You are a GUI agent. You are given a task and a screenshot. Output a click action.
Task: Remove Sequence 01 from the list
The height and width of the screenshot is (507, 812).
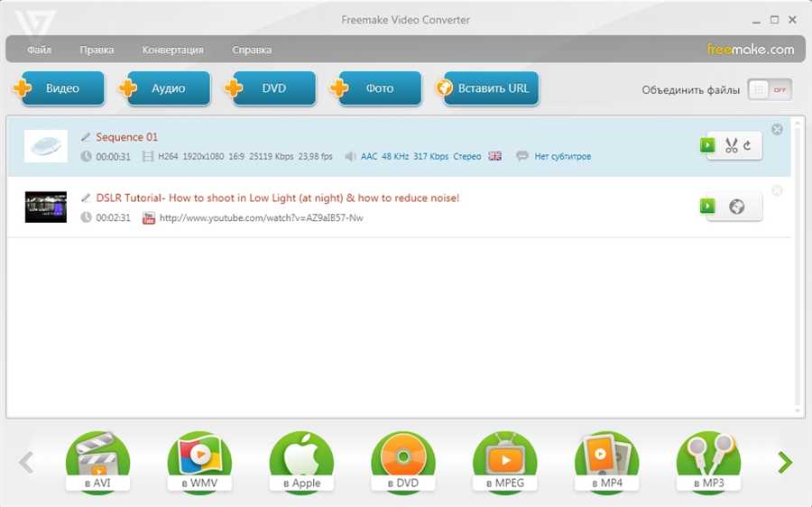tap(777, 130)
